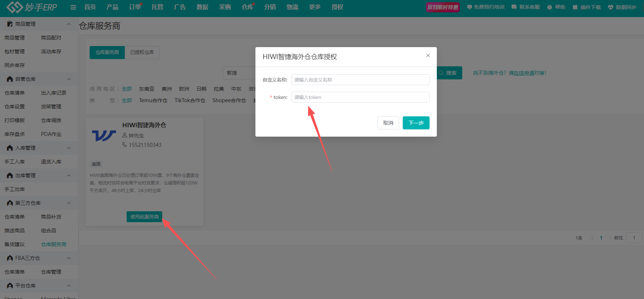Click 使用此服务商 button
644x299 pixels.
click(144, 217)
